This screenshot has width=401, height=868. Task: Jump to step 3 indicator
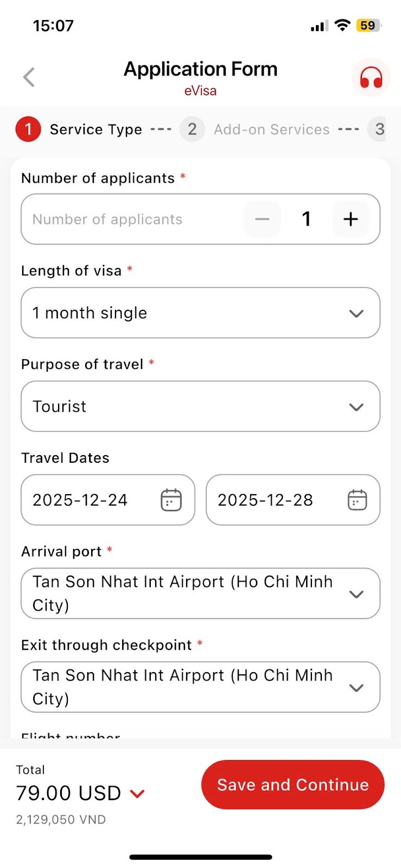click(379, 130)
